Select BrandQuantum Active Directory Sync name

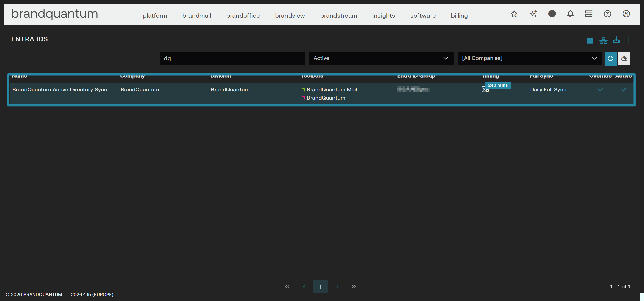[x=60, y=90]
